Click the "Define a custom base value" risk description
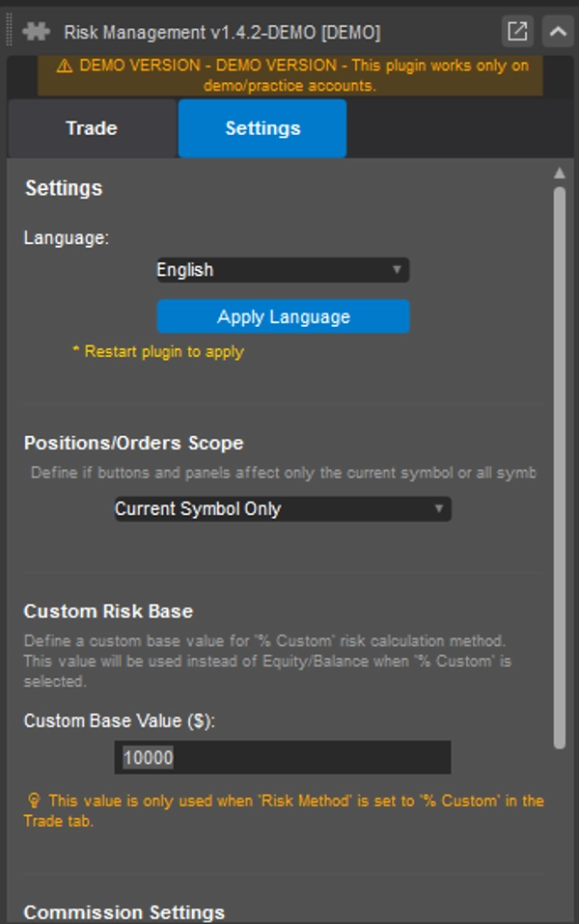The image size is (579, 924). pos(267,661)
